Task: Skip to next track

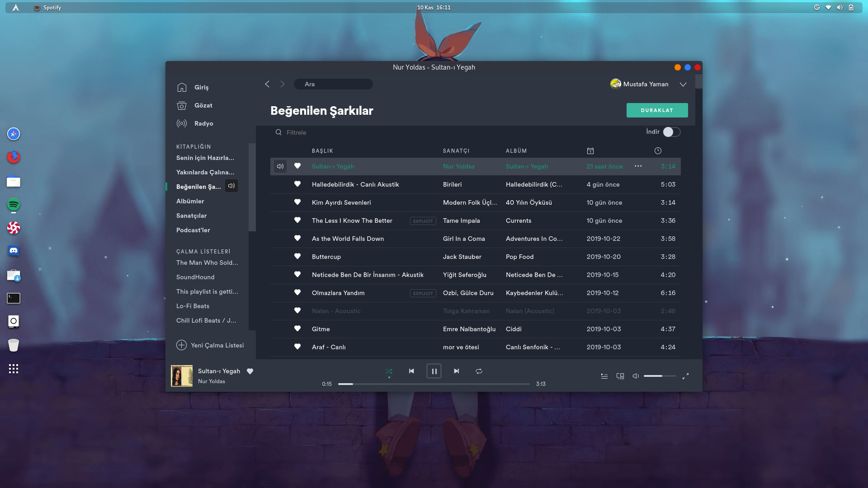Action: tap(457, 371)
